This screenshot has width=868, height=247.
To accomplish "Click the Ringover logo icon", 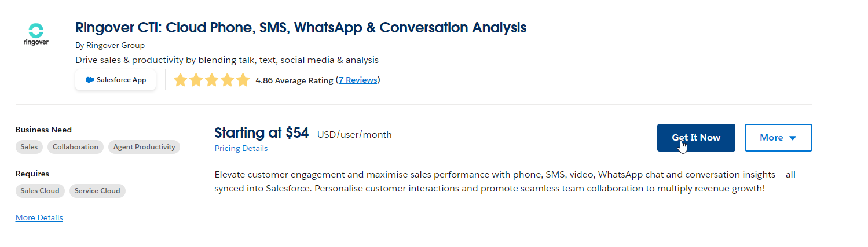I will (x=36, y=34).
